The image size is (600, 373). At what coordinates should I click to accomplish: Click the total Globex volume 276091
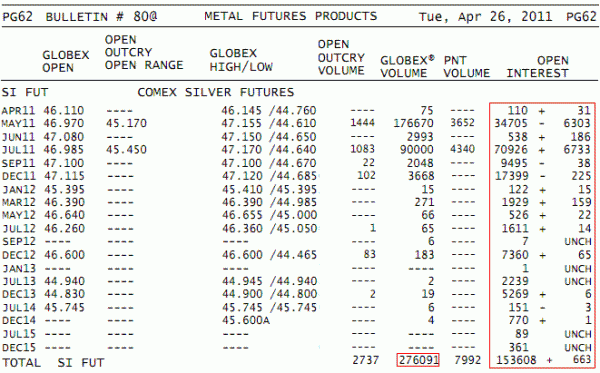[x=418, y=360]
